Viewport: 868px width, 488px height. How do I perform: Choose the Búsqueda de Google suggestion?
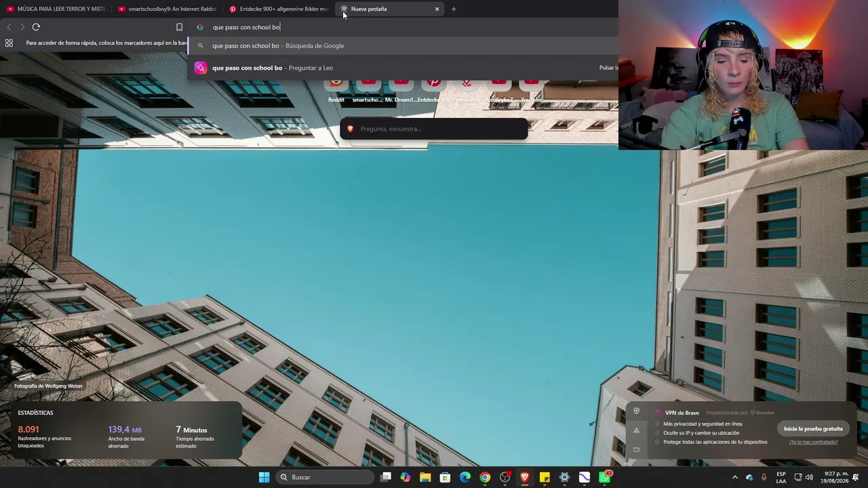(x=403, y=45)
